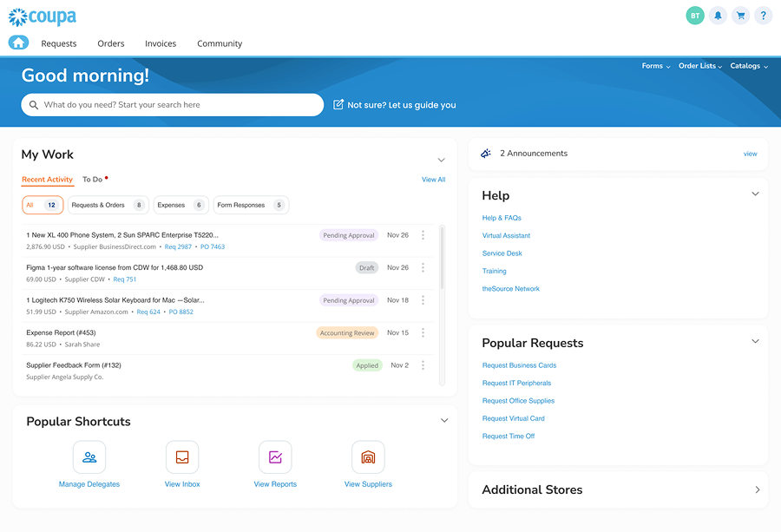Open the notifications bell icon

(718, 16)
